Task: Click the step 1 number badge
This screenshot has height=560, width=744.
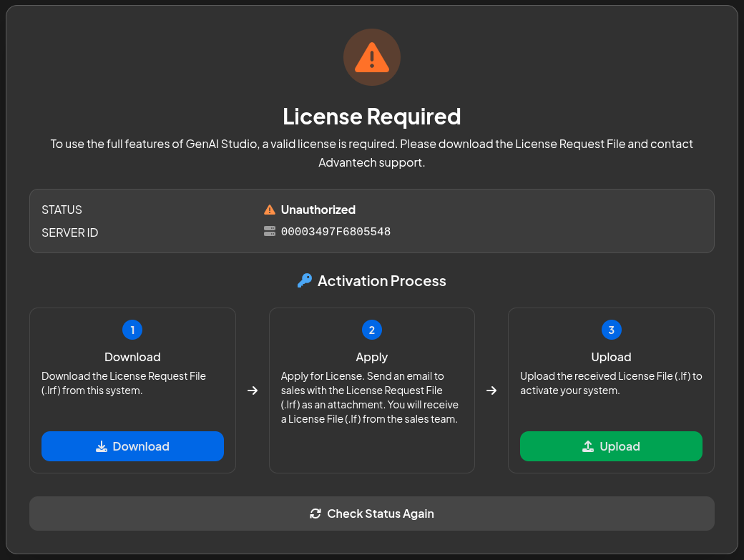Action: [x=132, y=330]
